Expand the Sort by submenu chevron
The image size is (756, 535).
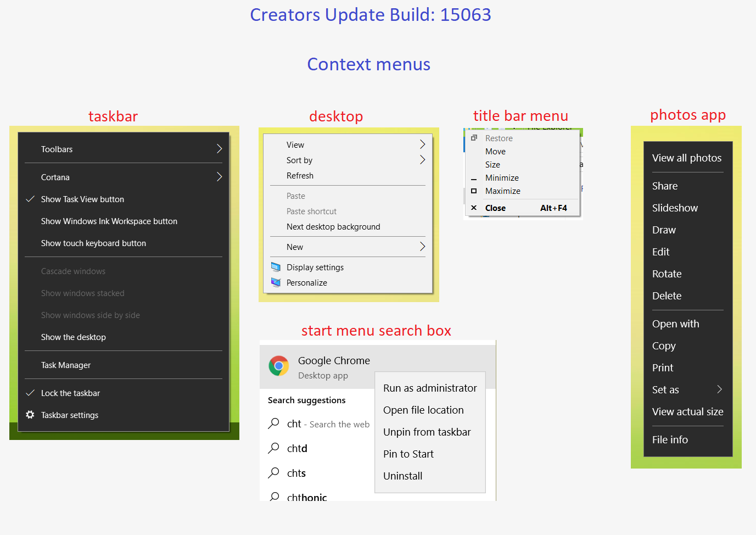(x=422, y=160)
